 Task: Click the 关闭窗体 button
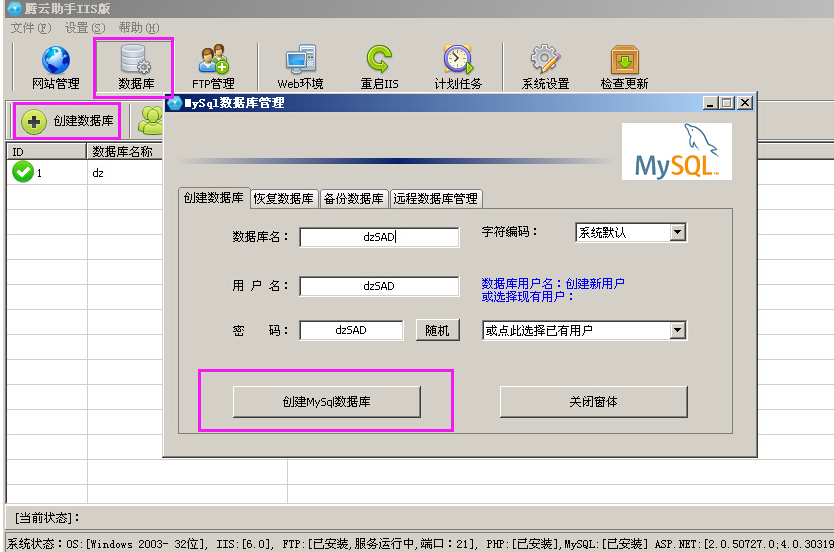594,402
